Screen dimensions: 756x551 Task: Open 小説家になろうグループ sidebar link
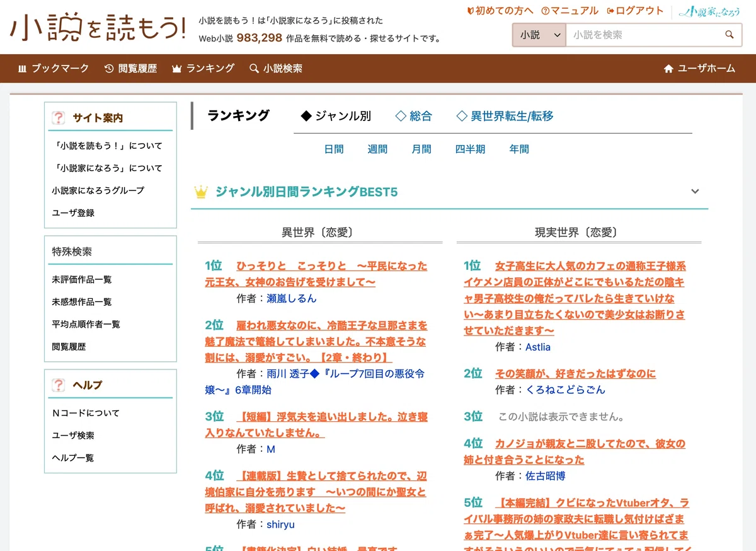click(98, 190)
